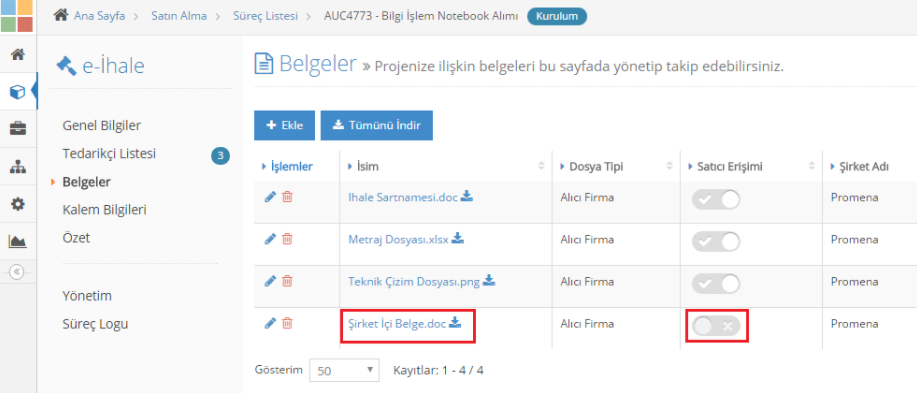The height and width of the screenshot is (393, 917).
Task: Click Tümünü İndir button
Action: (x=377, y=125)
